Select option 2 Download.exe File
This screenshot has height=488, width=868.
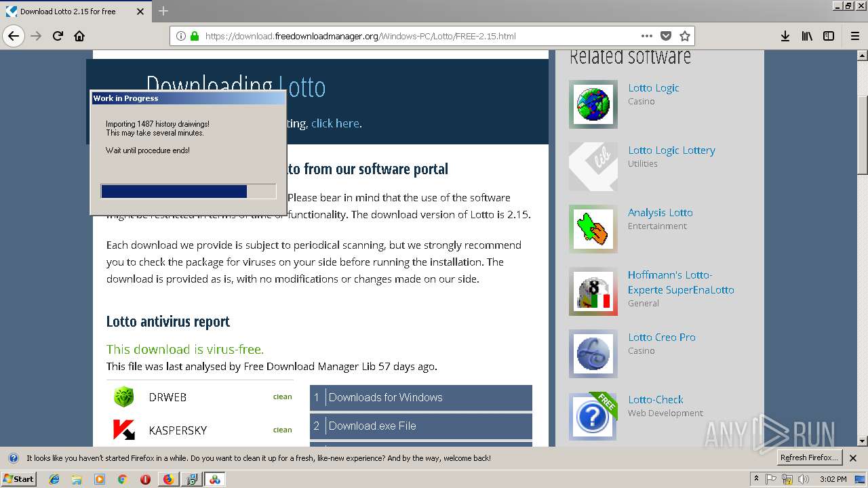[421, 426]
